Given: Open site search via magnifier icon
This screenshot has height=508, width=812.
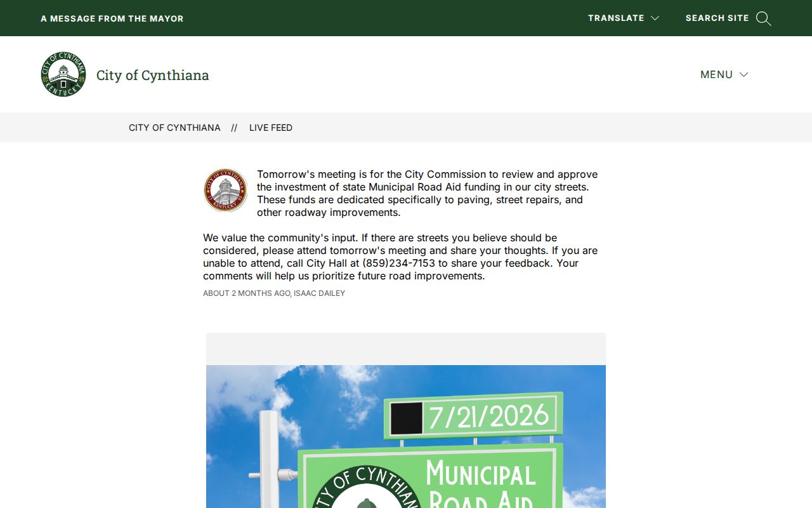Looking at the screenshot, I should click(x=764, y=18).
